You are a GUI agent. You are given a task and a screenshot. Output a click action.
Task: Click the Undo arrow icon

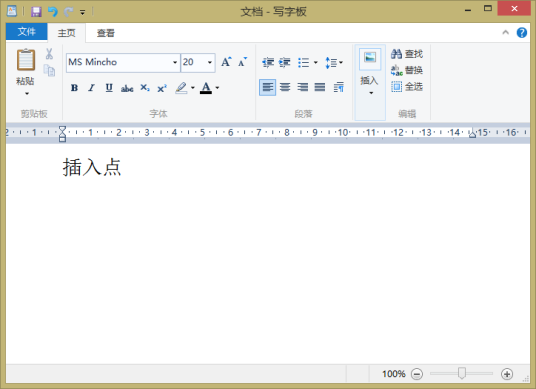click(53, 12)
